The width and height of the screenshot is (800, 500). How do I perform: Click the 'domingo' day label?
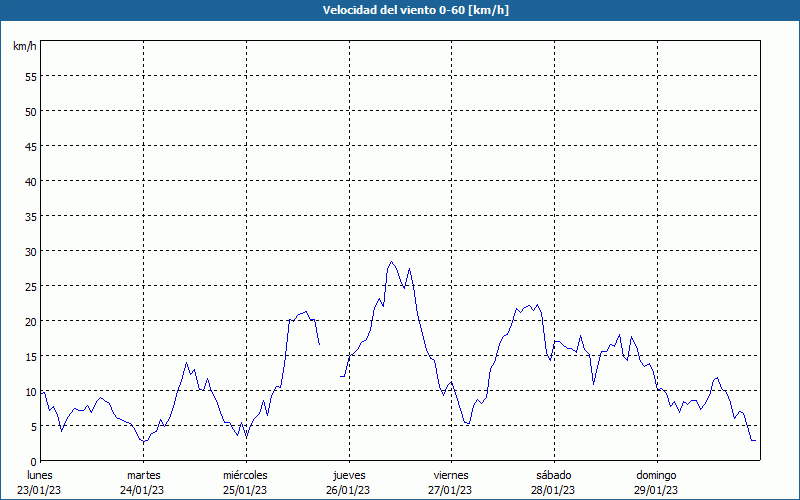click(x=656, y=475)
